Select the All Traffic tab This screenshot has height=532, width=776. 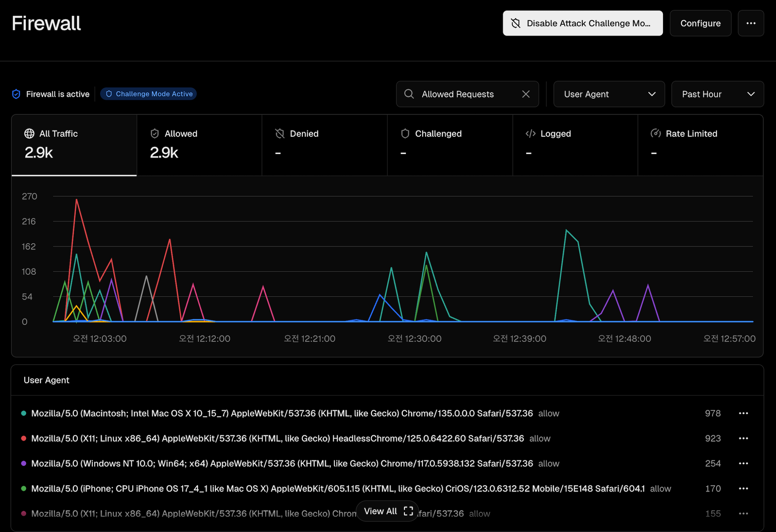(74, 145)
